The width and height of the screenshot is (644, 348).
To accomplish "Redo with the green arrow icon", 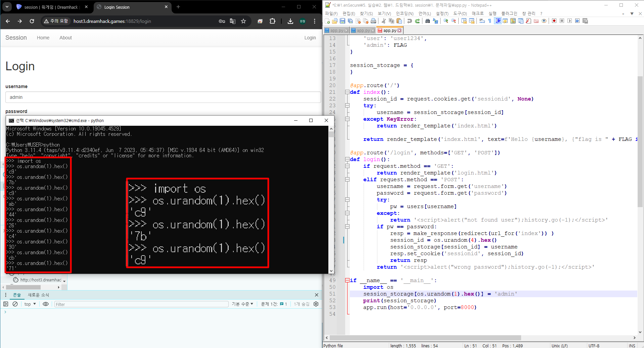I will tap(417, 21).
